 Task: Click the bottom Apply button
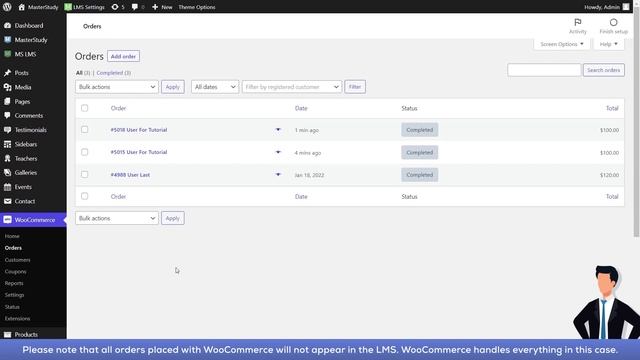click(173, 218)
